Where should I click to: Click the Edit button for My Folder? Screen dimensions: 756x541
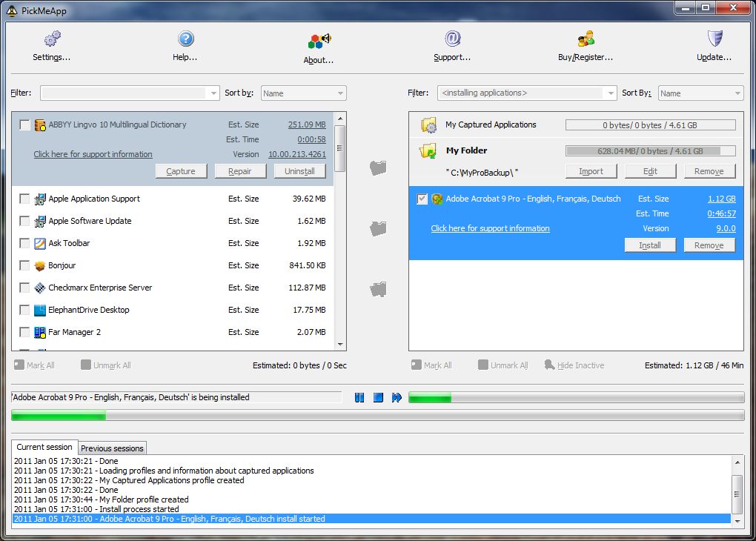[651, 171]
